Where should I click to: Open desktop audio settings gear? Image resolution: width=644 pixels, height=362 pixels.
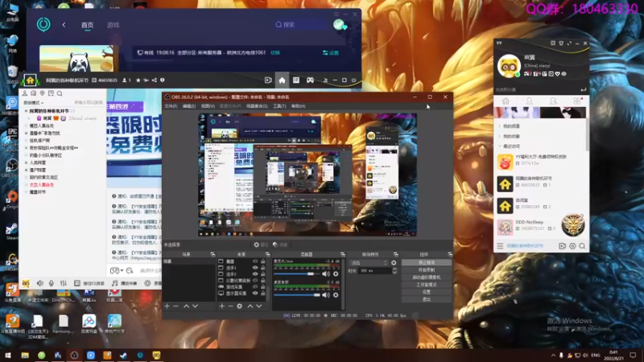(336, 295)
